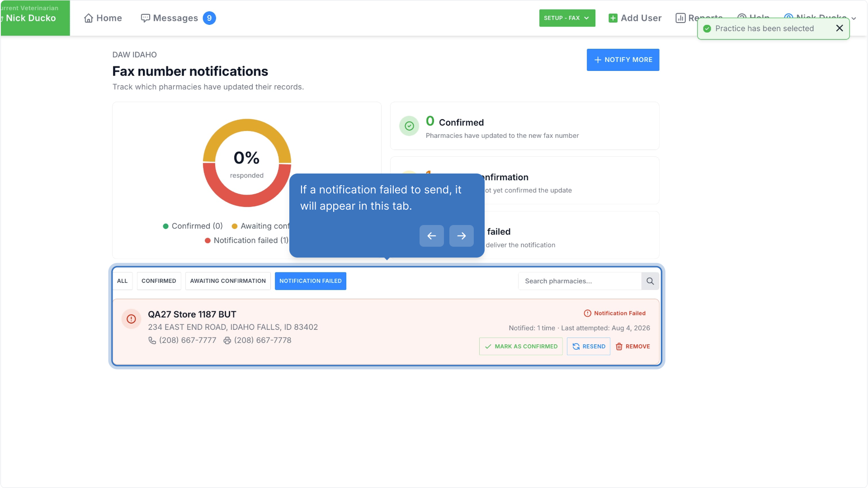This screenshot has width=868, height=488.
Task: Select the ALL tab
Action: [x=123, y=281]
